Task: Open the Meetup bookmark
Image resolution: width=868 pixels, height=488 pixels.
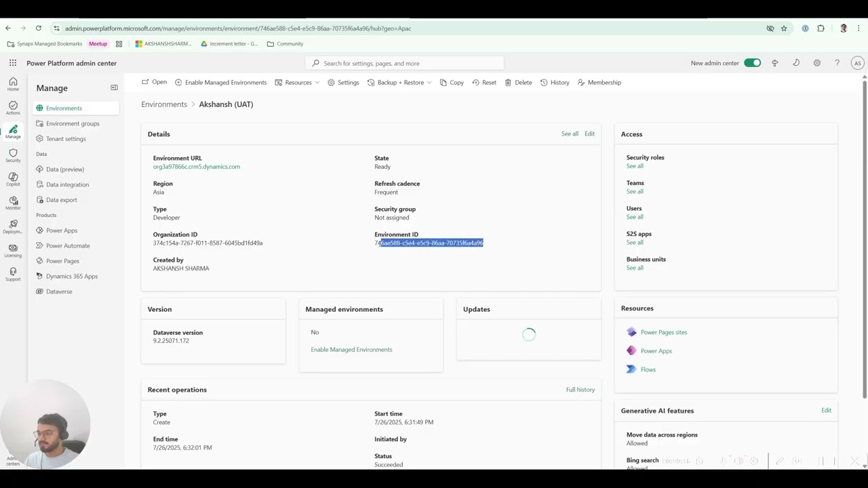Action: [x=98, y=44]
